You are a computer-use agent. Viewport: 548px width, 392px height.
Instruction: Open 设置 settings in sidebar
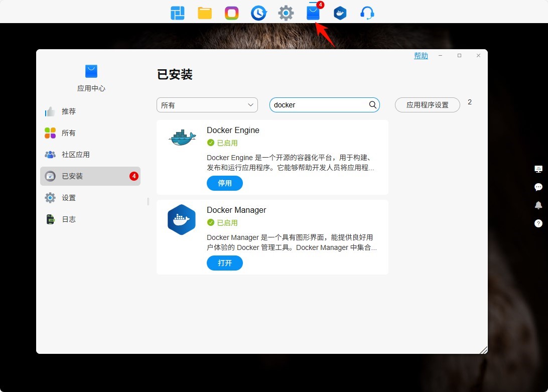pyautogui.click(x=90, y=198)
